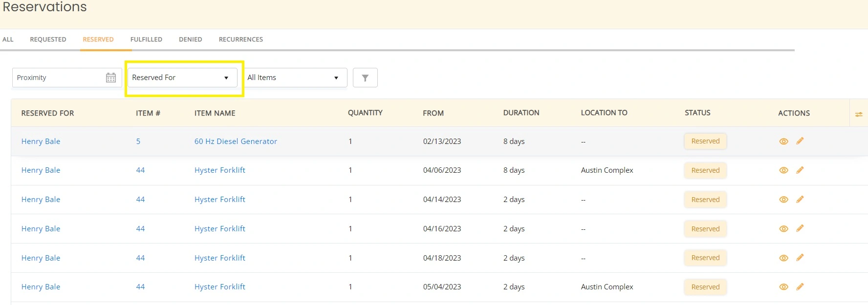Click Reserved status badge in 02/13/2023 row
The image size is (868, 305).
(705, 141)
